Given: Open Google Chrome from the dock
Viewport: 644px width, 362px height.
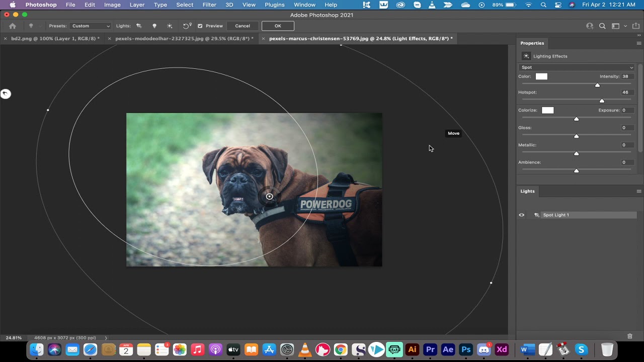Looking at the screenshot, I should click(341, 349).
